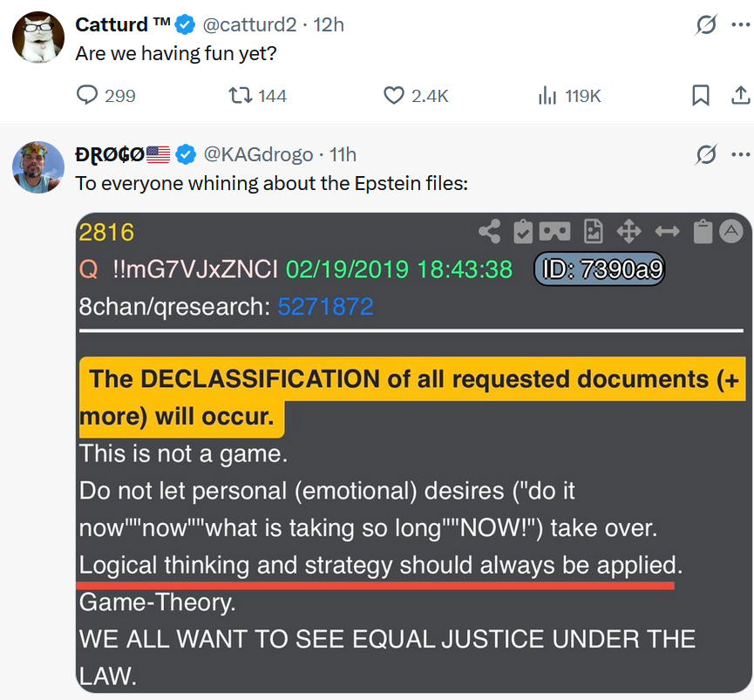This screenshot has height=700, width=754.
Task: Bookmark Catturd's tweet
Action: click(700, 95)
